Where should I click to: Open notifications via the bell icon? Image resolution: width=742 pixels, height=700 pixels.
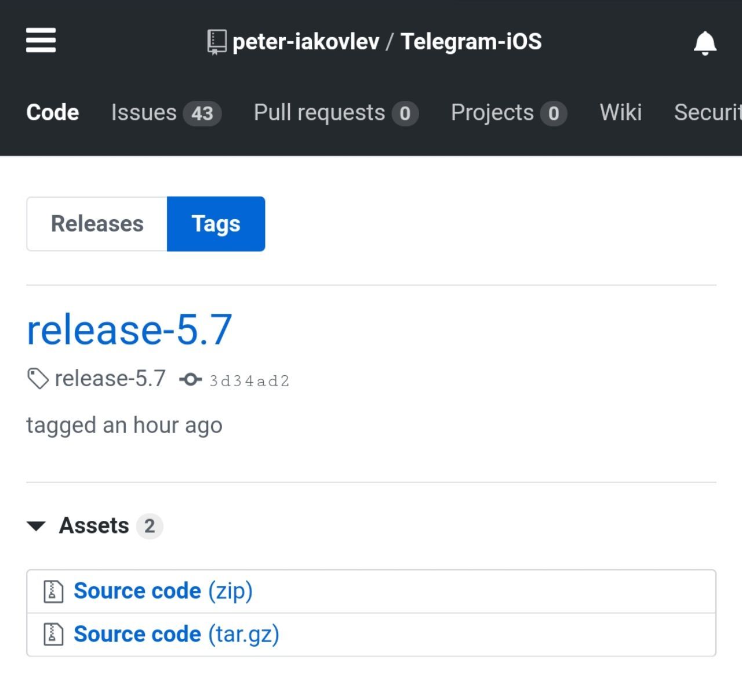[705, 43]
